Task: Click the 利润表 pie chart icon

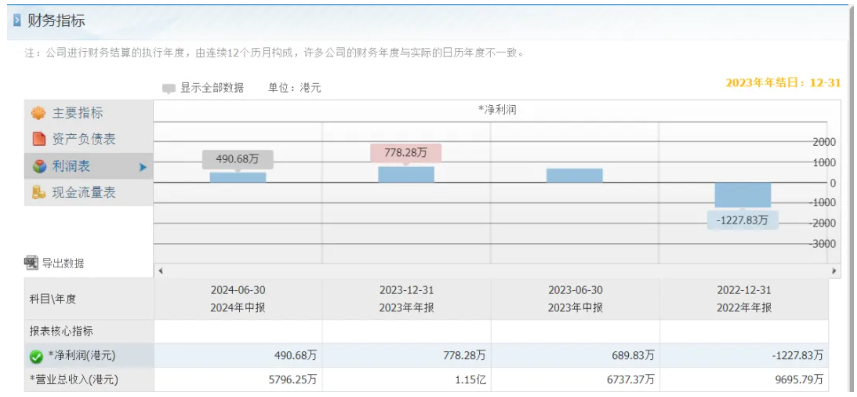Action: [39, 166]
